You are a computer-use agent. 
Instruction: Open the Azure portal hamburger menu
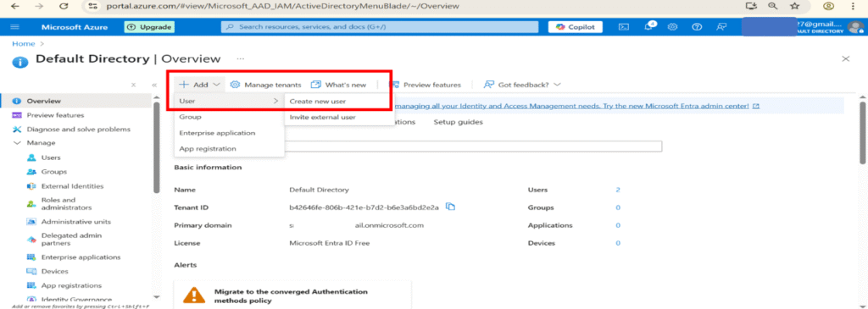(15, 27)
